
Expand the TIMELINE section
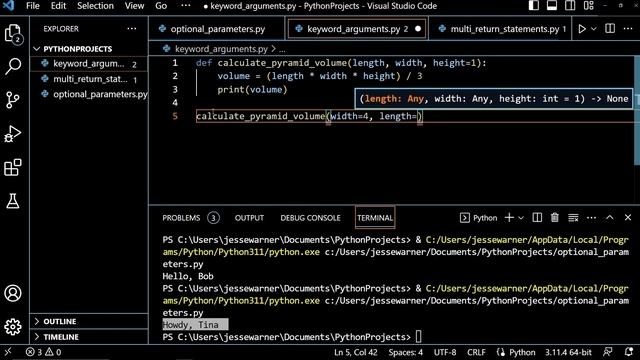tap(61, 337)
